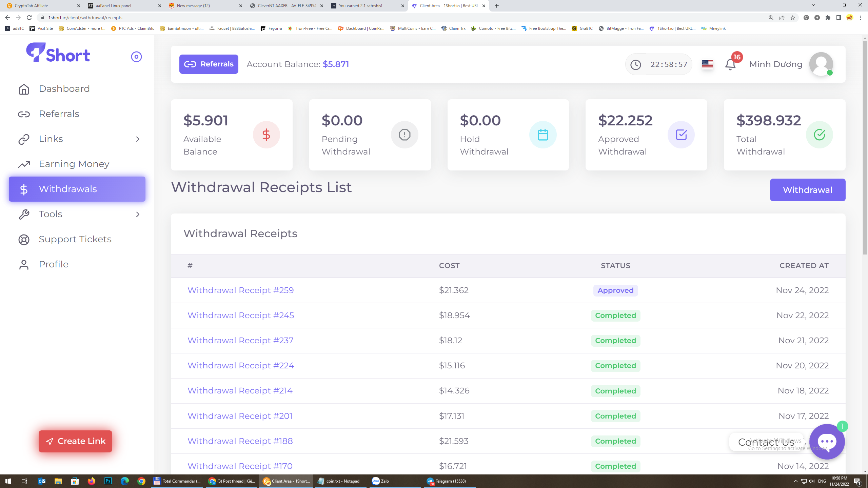Screen dimensions: 868x488
Task: Reload the page
Action: point(29,18)
